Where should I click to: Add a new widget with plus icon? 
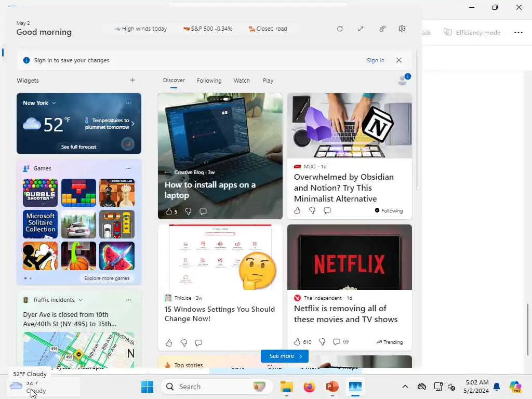coord(132,80)
